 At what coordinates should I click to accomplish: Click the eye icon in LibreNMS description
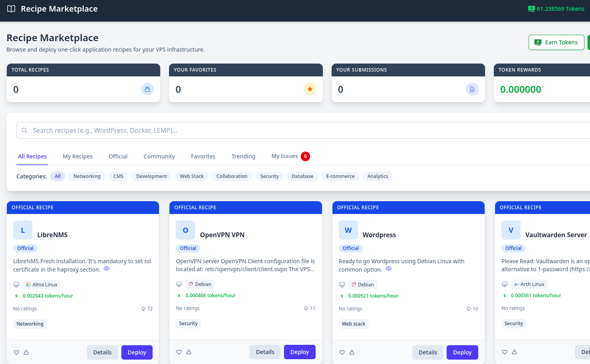coord(107,269)
